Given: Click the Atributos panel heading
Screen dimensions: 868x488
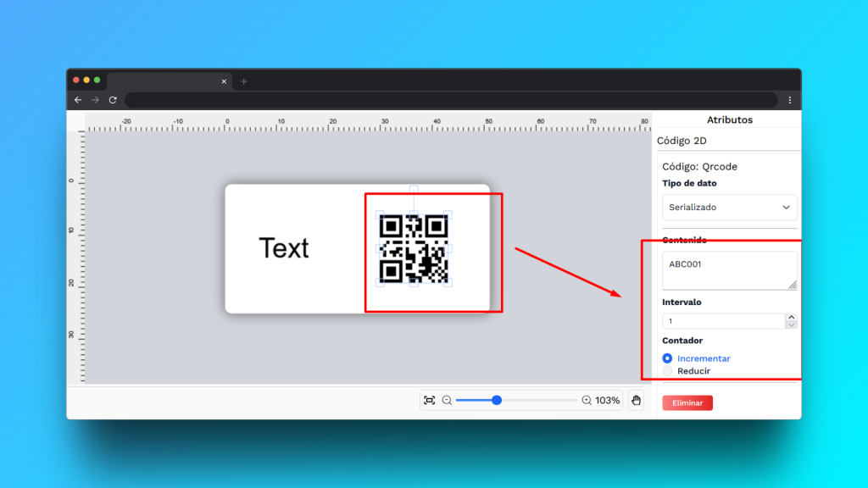Looking at the screenshot, I should point(730,119).
